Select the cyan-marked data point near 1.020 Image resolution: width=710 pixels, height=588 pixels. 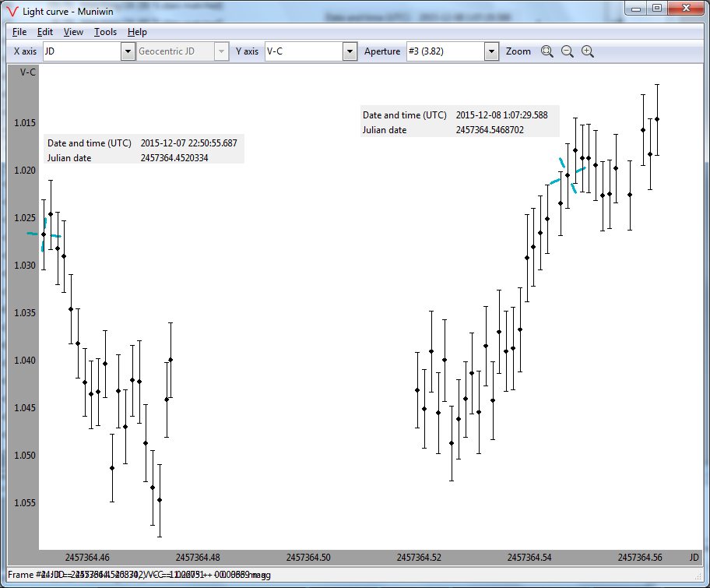click(x=568, y=175)
